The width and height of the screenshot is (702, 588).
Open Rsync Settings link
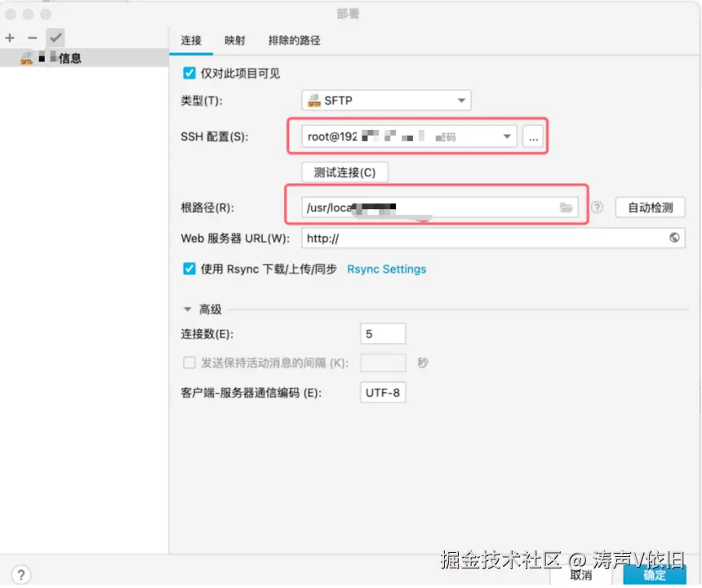pyautogui.click(x=386, y=268)
